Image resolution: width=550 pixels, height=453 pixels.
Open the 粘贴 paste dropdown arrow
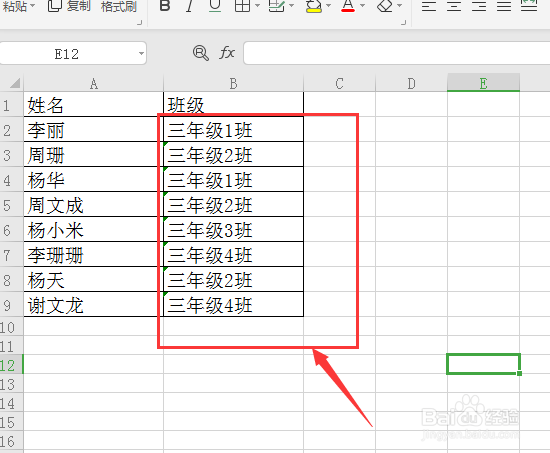33,6
